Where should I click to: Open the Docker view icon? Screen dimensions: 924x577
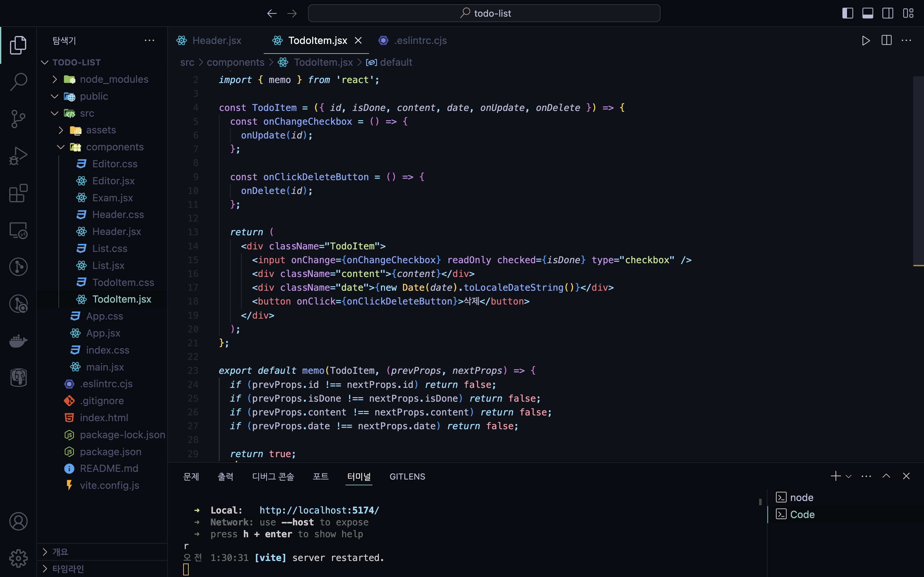tap(18, 341)
